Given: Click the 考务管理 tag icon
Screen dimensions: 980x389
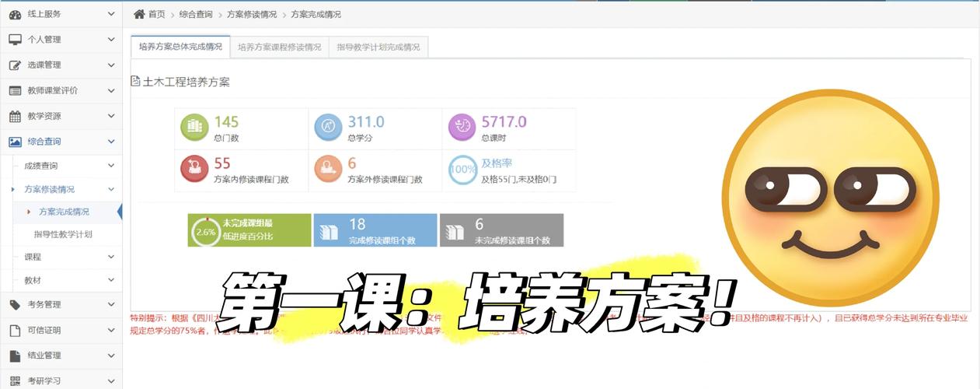Looking at the screenshot, I should click(15, 304).
